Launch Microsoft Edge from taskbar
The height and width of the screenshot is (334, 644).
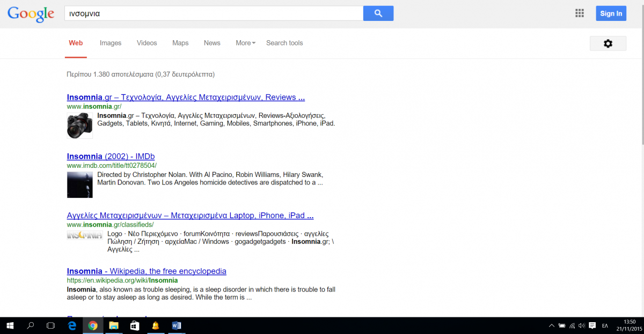[x=72, y=325]
